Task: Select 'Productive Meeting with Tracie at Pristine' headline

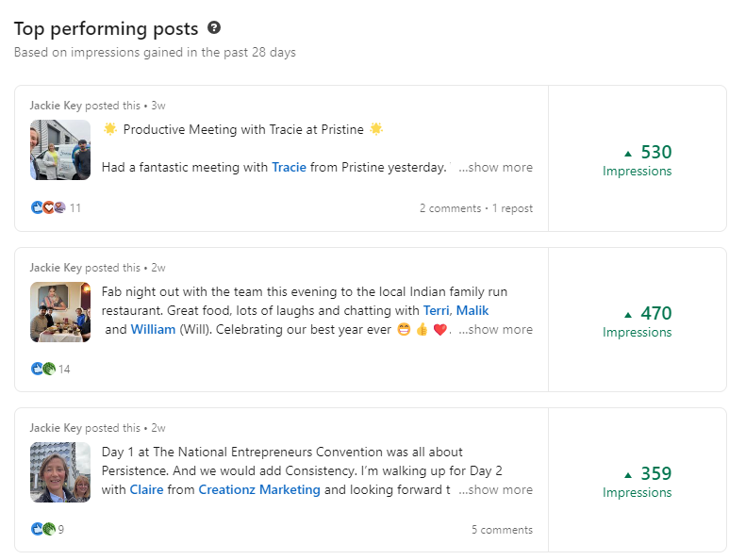Action: pyautogui.click(x=243, y=129)
